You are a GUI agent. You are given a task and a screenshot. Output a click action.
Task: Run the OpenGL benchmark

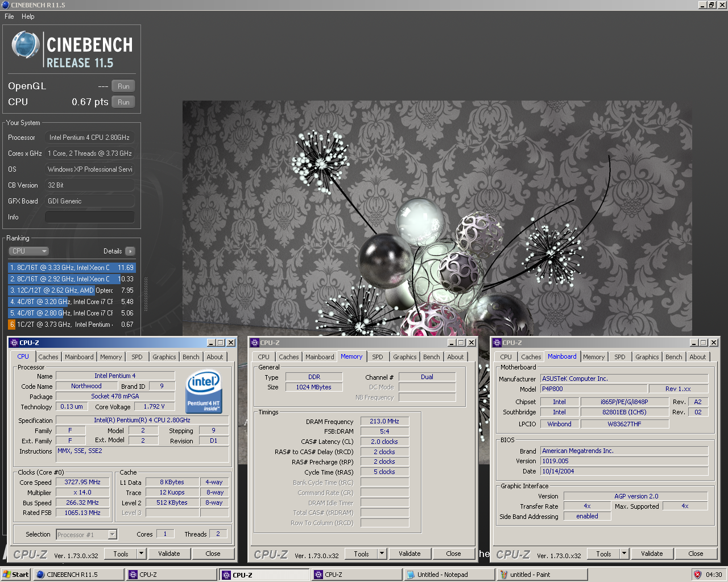tap(123, 86)
